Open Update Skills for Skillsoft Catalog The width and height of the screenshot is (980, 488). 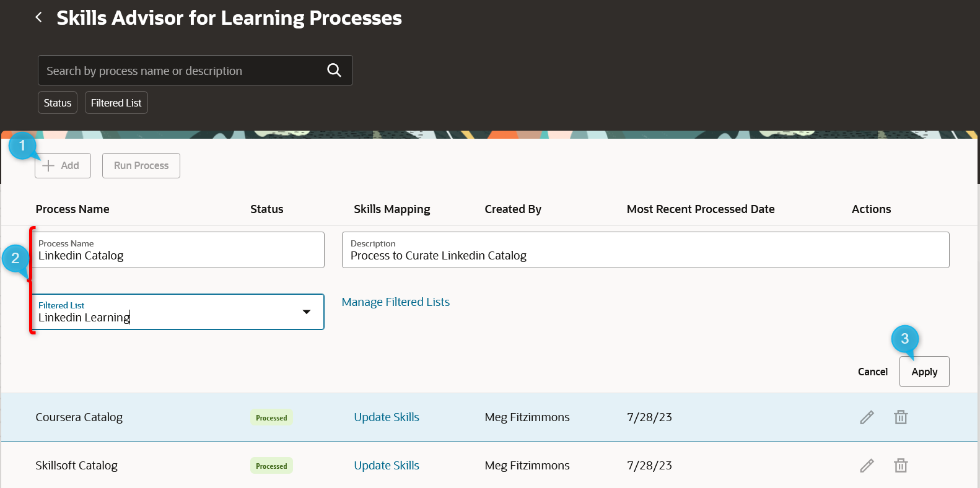[x=387, y=466]
